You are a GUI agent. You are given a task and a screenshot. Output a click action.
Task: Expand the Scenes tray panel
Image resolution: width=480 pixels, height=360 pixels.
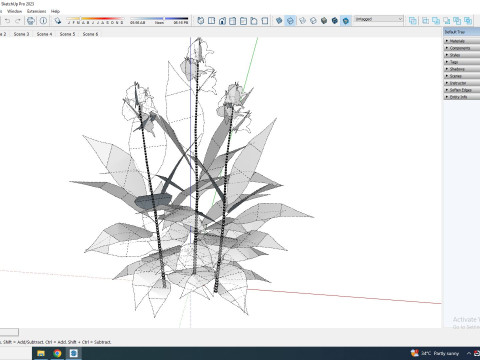tap(462, 76)
